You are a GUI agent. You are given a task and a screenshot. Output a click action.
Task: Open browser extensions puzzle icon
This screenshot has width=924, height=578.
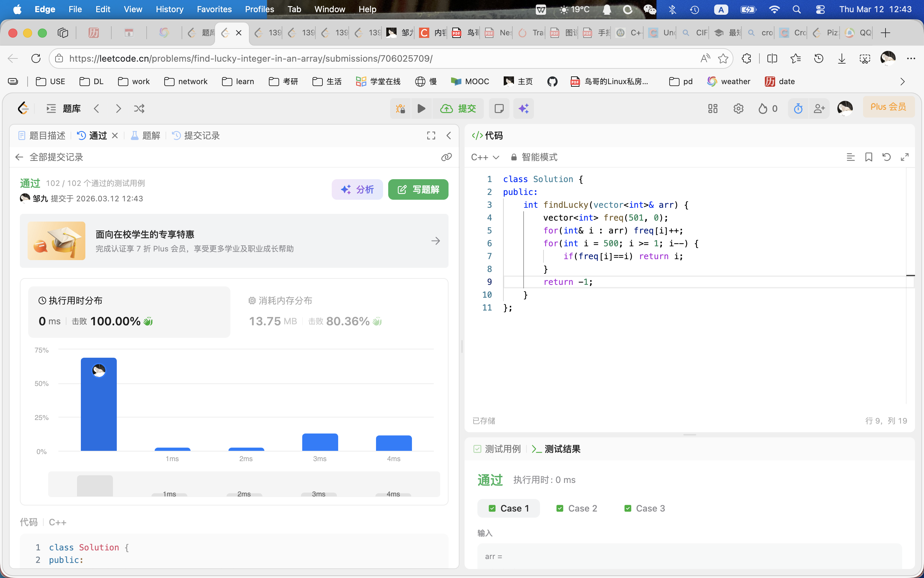pos(747,58)
